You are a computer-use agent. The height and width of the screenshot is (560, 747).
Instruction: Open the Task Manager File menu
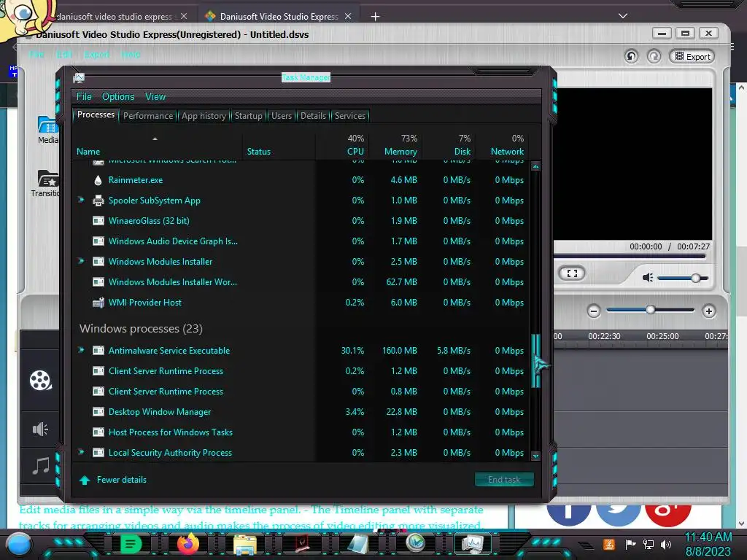pyautogui.click(x=84, y=97)
